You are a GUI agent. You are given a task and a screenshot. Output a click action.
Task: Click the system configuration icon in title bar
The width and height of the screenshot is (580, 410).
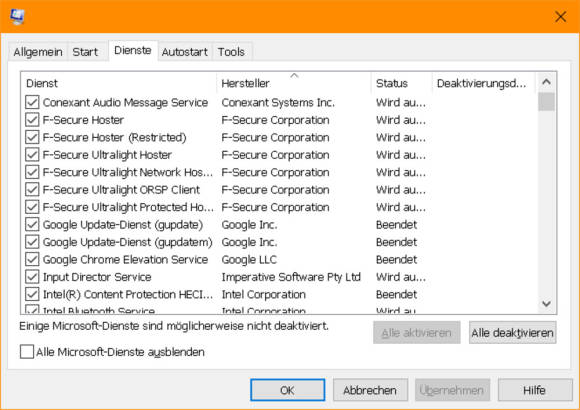point(17,16)
